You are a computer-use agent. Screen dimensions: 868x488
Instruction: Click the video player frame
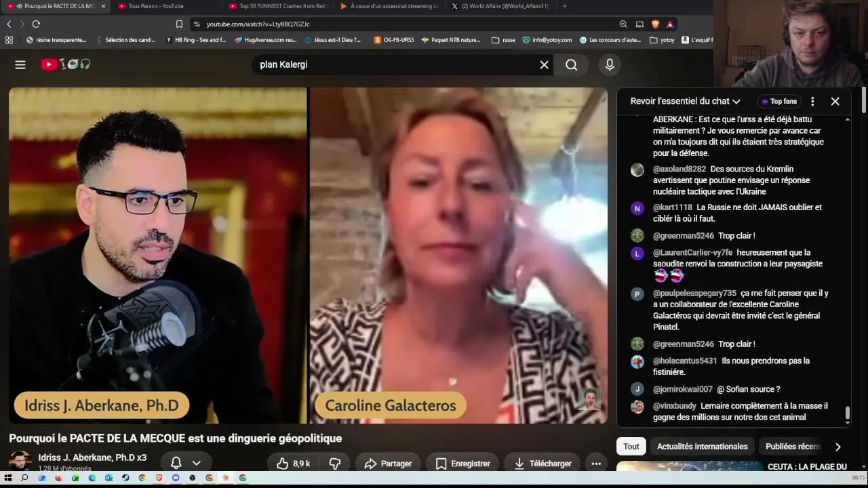click(308, 256)
